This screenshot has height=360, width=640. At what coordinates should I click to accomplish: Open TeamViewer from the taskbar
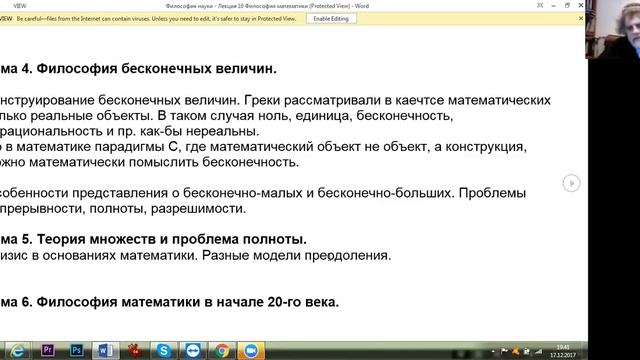point(193,351)
